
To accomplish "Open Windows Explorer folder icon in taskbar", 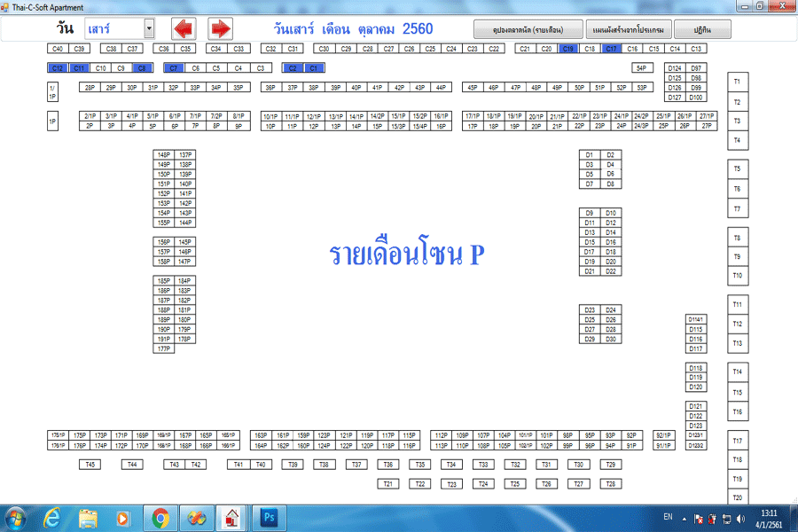I will [x=88, y=517].
